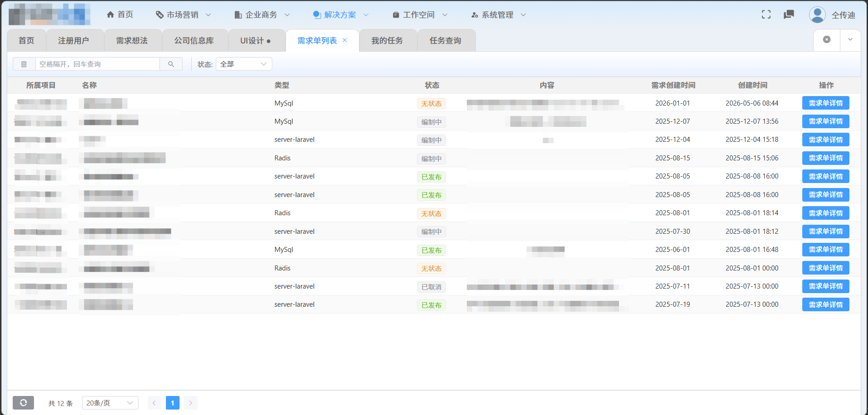The height and width of the screenshot is (415, 868).
Task: Click the blurred company logo
Action: point(49,14)
